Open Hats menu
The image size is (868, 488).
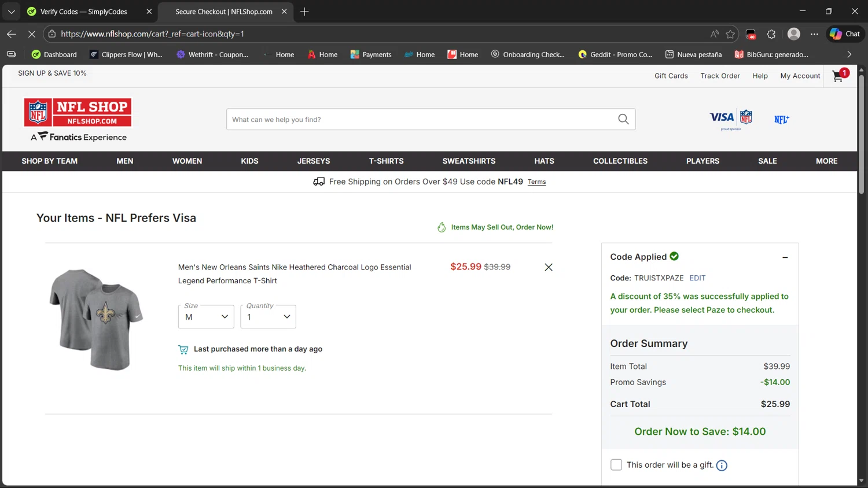(x=544, y=161)
